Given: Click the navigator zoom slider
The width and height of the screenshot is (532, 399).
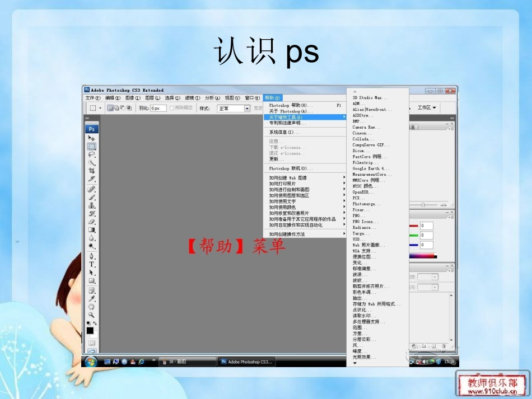Looking at the screenshot, I should pyautogui.click(x=423, y=205).
